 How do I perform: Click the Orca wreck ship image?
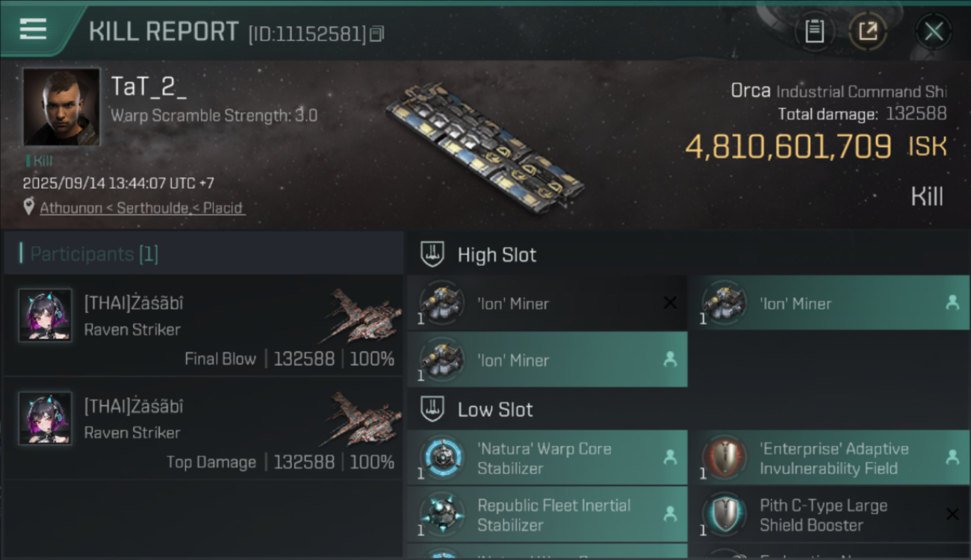click(484, 147)
